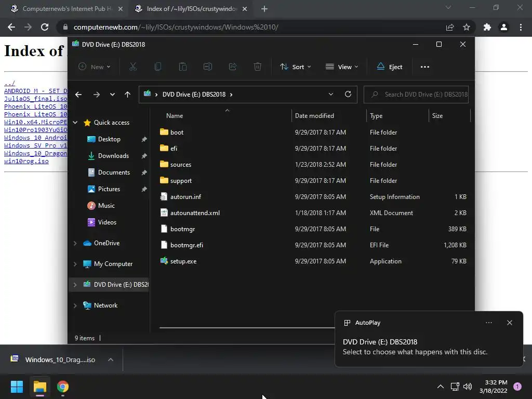The height and width of the screenshot is (399, 532).
Task: Sort by the Name column header
Action: coord(175,116)
